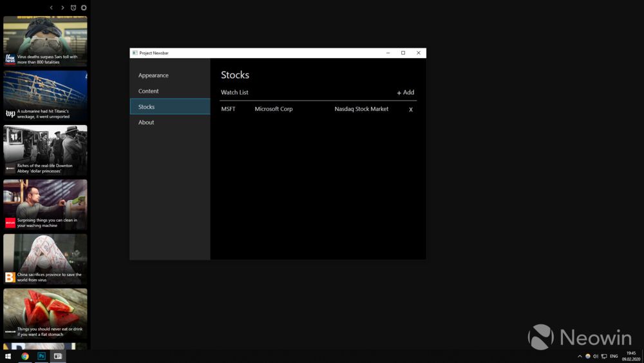The image size is (644, 363).
Task: Open flat stomach watermelon story
Action: point(45,313)
